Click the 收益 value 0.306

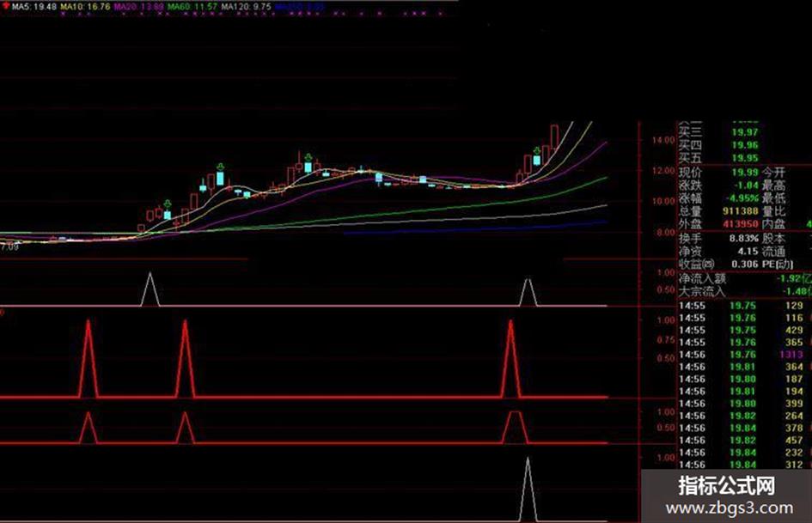pos(745,265)
